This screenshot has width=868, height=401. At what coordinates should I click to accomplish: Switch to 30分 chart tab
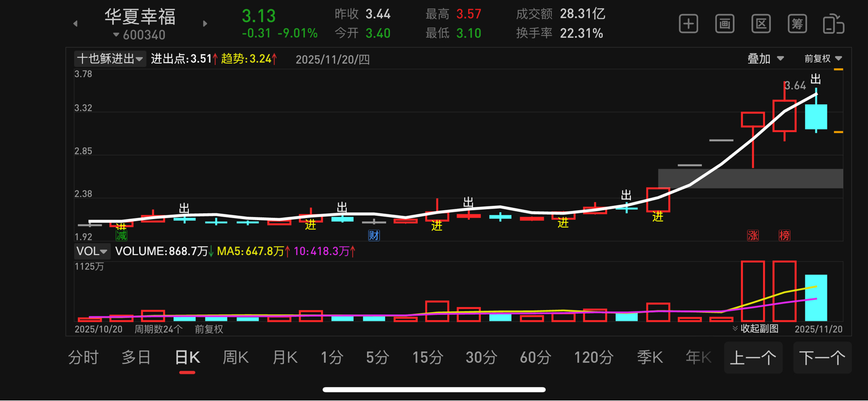point(481,358)
